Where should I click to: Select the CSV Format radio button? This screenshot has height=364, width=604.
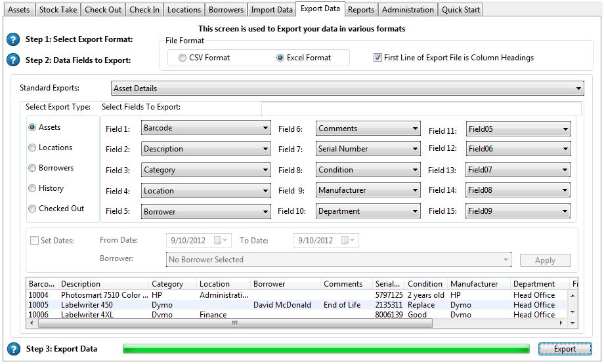(183, 58)
